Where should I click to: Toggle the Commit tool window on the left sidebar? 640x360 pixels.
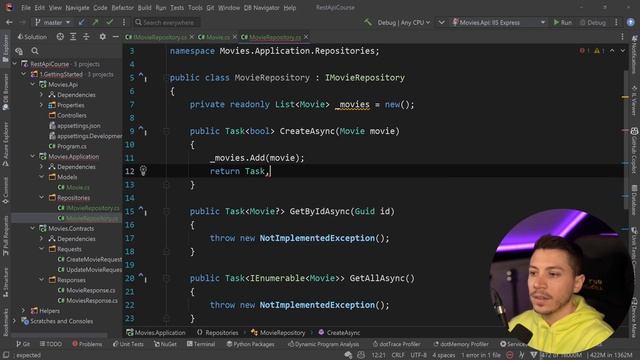point(5,191)
